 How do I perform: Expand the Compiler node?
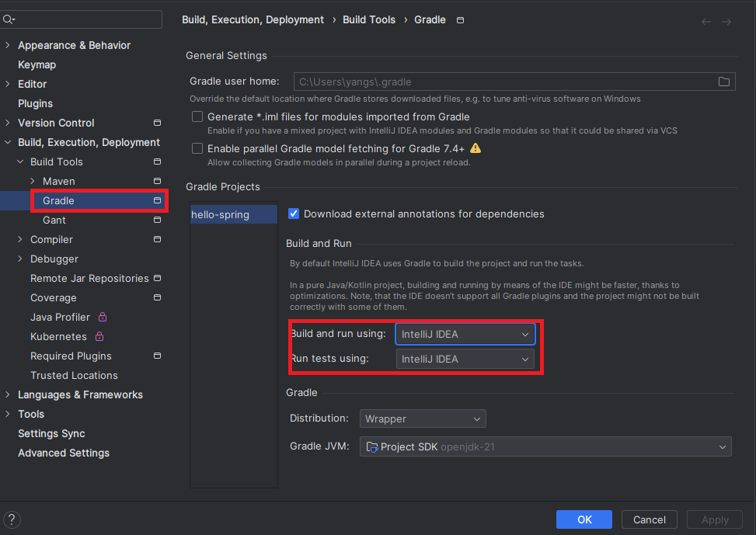pyautogui.click(x=20, y=239)
